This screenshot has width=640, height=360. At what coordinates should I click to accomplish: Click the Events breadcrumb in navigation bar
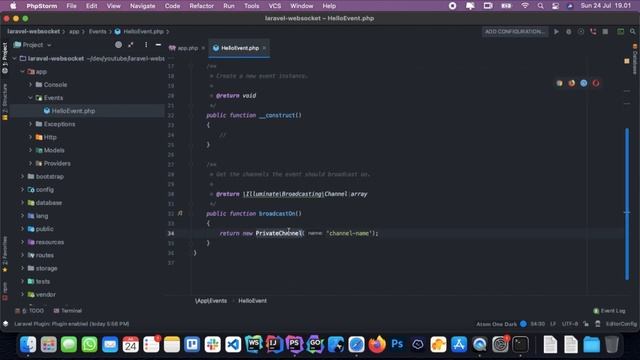pos(97,31)
